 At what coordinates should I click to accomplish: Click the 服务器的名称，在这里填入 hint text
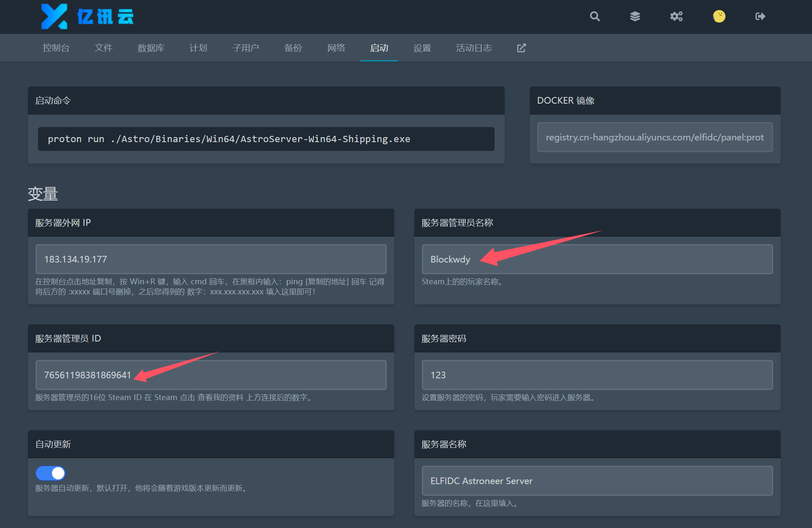coord(470,503)
